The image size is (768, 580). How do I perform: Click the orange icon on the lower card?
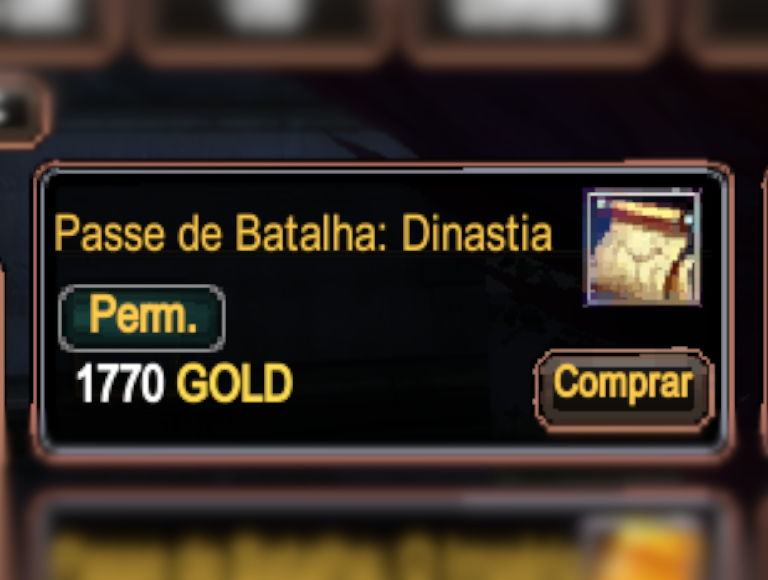[x=647, y=551]
